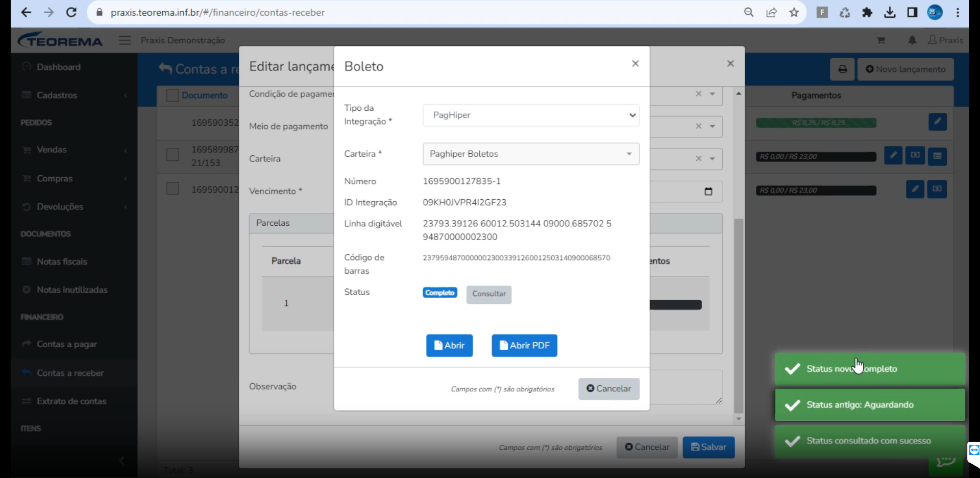
Task: Check the row 169590012 checkbox
Action: coord(173,188)
